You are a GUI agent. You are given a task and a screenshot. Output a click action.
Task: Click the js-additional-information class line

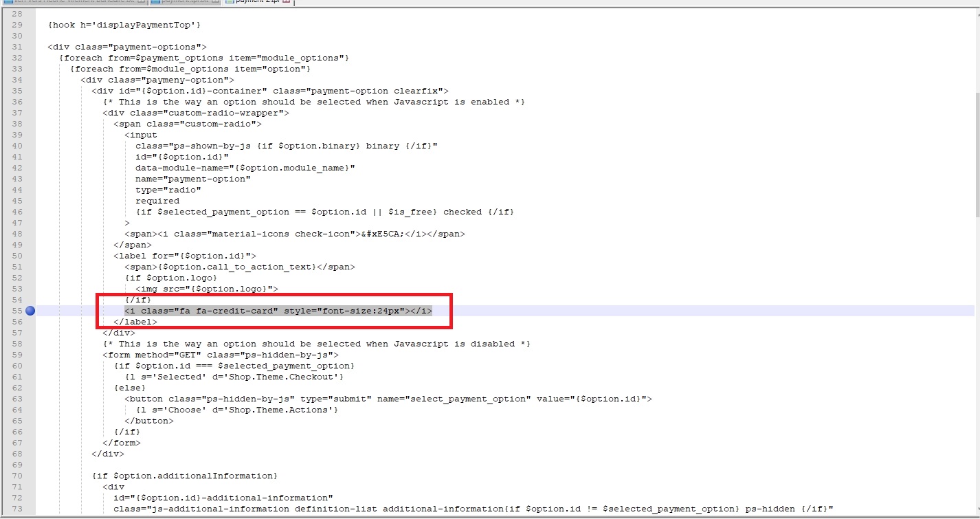474,509
